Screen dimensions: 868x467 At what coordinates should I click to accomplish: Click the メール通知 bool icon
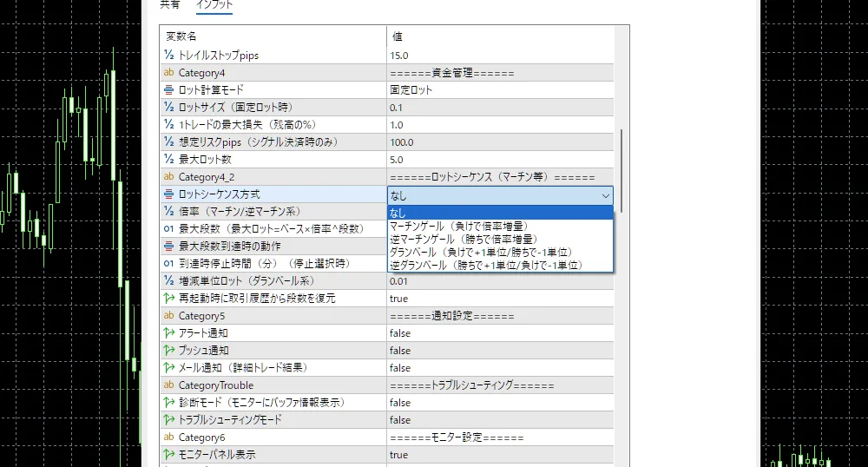tap(169, 368)
